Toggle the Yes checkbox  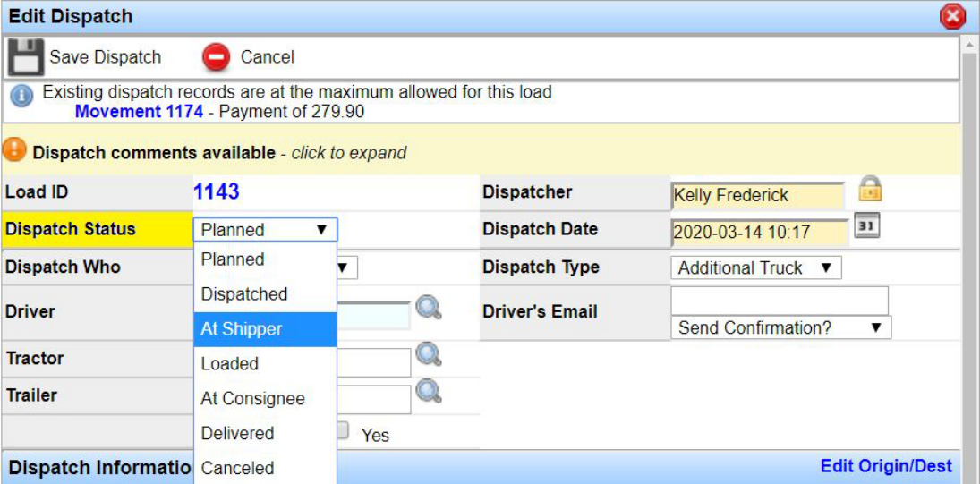[x=343, y=429]
